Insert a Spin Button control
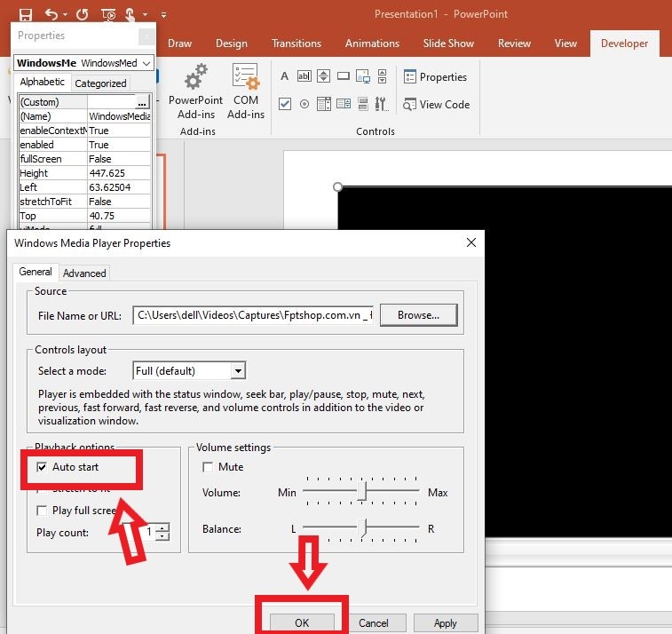Viewport: 672px width, 634px height. pyautogui.click(x=323, y=76)
